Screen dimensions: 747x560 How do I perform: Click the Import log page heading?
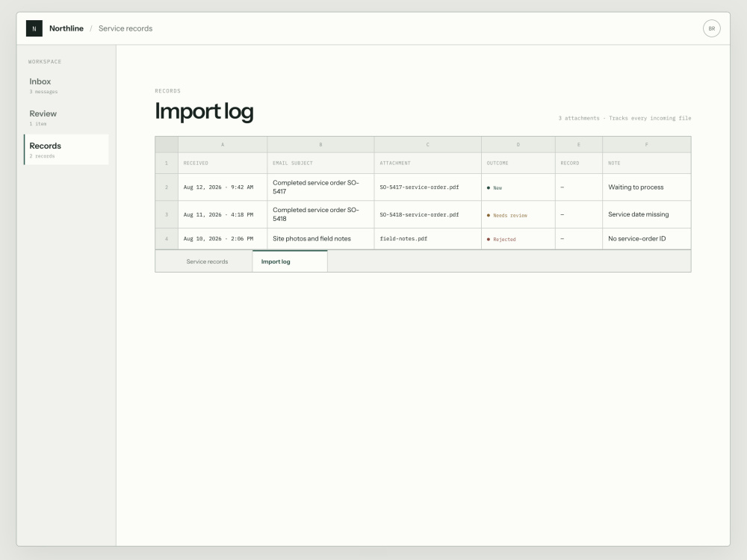204,112
